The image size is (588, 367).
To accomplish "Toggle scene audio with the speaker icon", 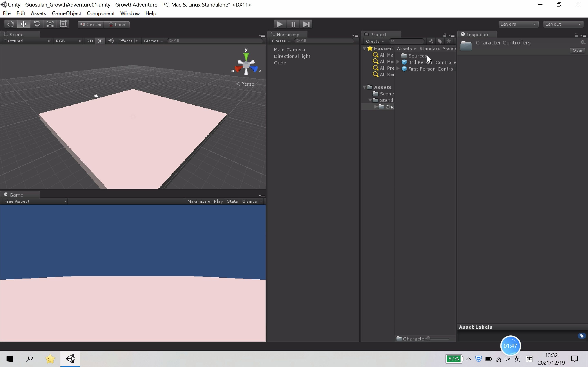I will [111, 41].
